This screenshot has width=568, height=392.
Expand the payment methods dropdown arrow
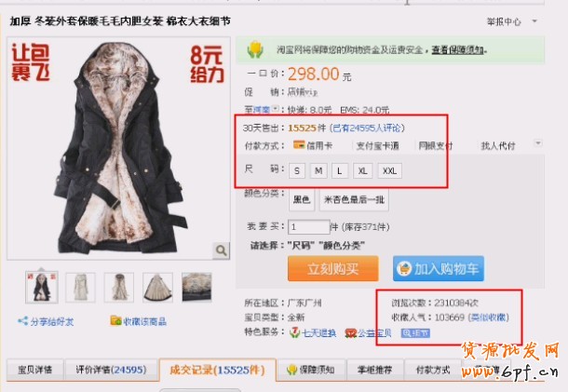point(538,143)
